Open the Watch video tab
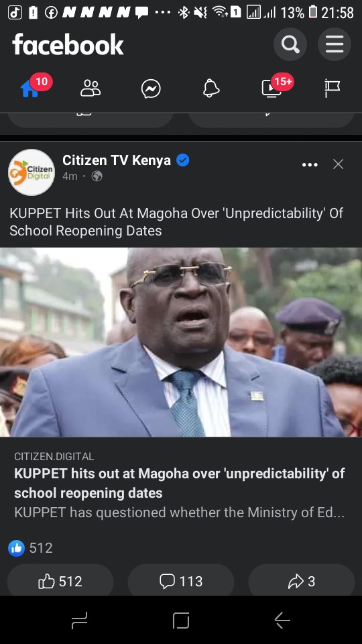 point(271,89)
